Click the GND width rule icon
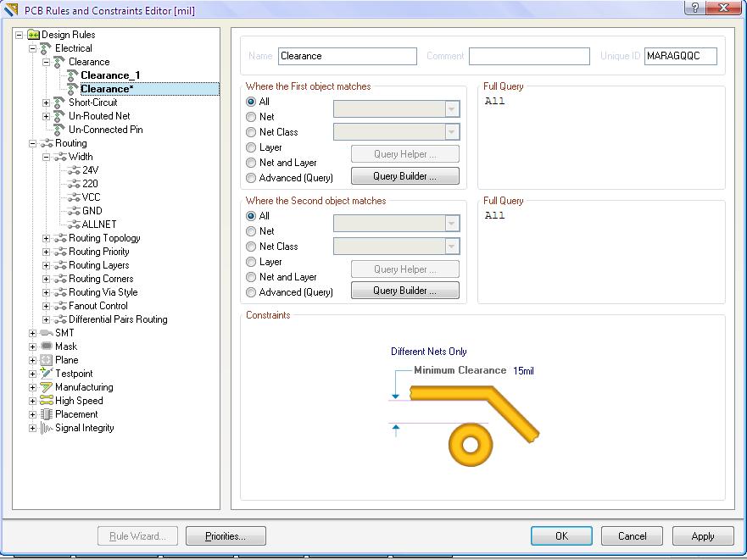 click(74, 211)
